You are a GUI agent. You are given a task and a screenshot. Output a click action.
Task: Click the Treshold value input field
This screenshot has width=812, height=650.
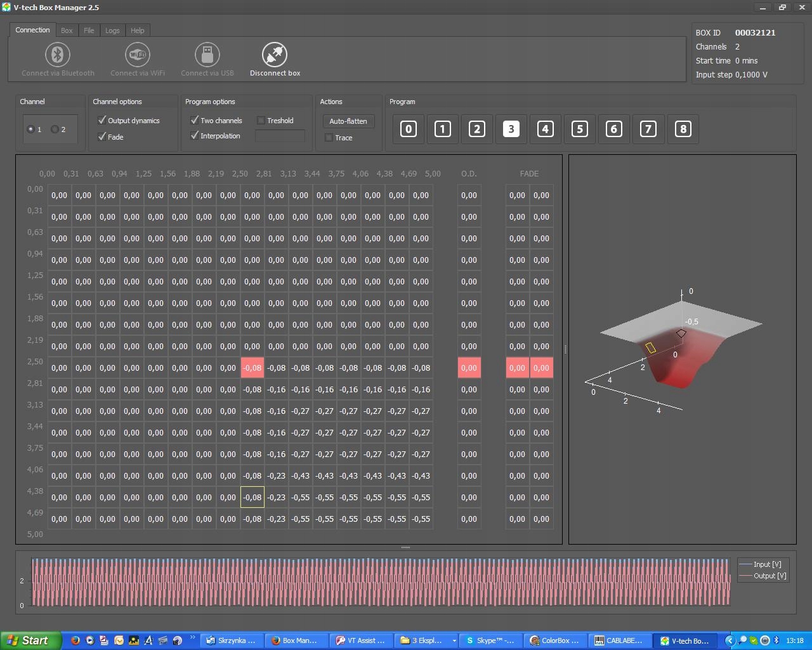(280, 136)
